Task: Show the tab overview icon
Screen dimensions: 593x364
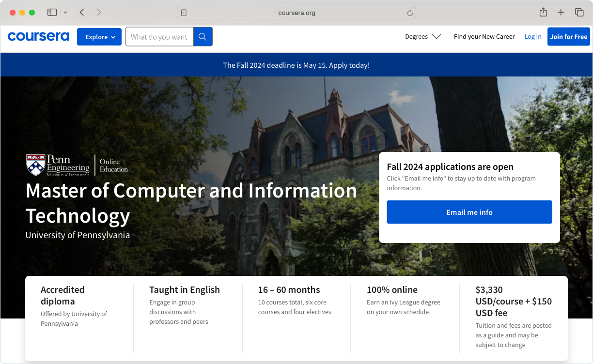Action: [x=579, y=13]
